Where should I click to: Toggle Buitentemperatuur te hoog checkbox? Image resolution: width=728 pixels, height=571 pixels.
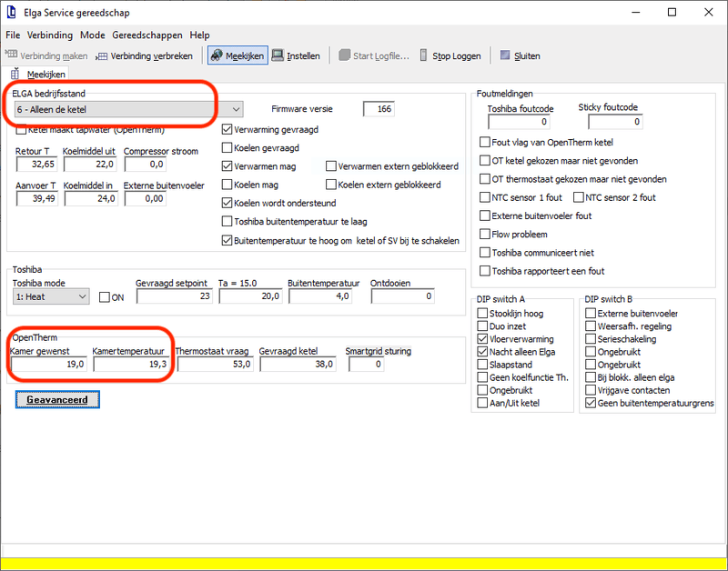tap(227, 240)
